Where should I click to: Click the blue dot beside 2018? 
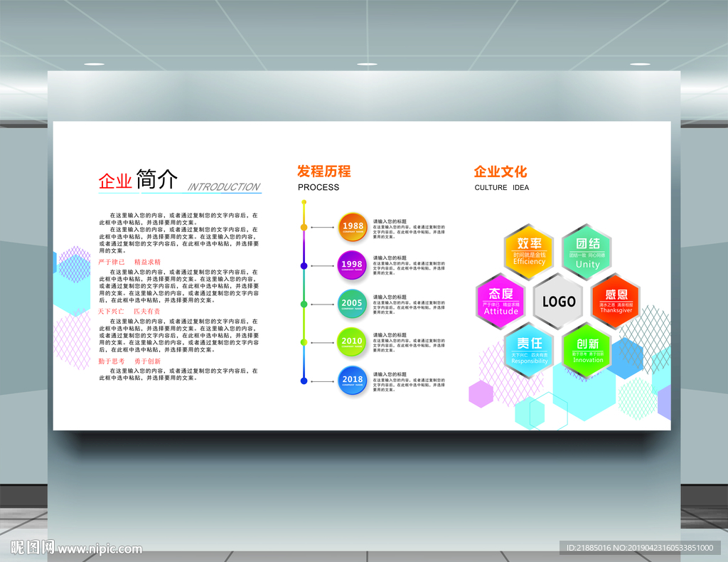[304, 381]
